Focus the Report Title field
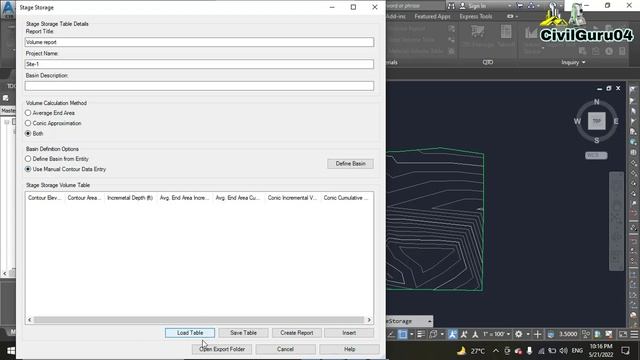 pyautogui.click(x=199, y=42)
